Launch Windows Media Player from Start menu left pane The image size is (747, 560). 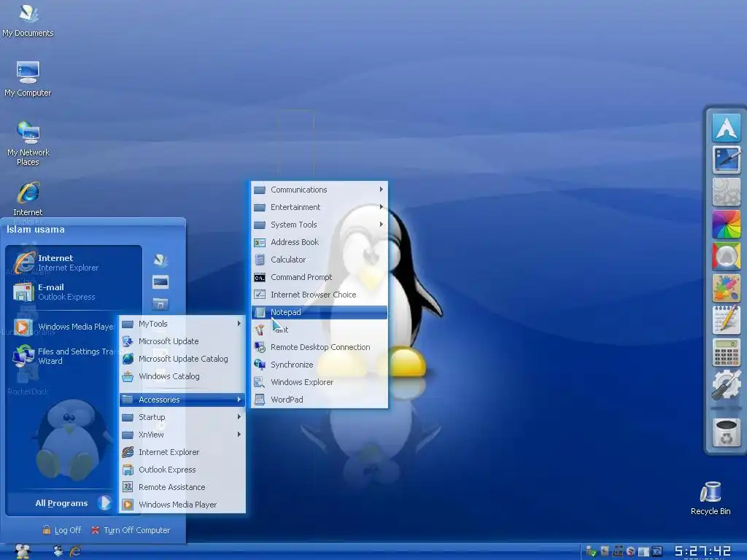[64, 327]
